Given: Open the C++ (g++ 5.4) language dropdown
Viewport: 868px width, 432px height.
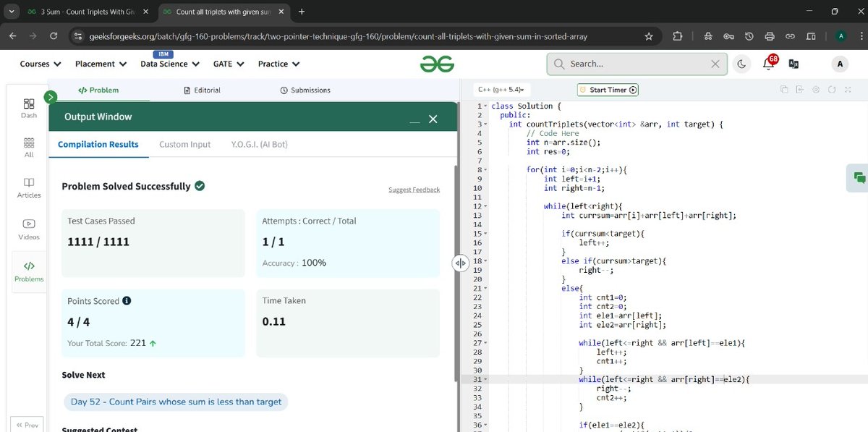Looking at the screenshot, I should (501, 90).
